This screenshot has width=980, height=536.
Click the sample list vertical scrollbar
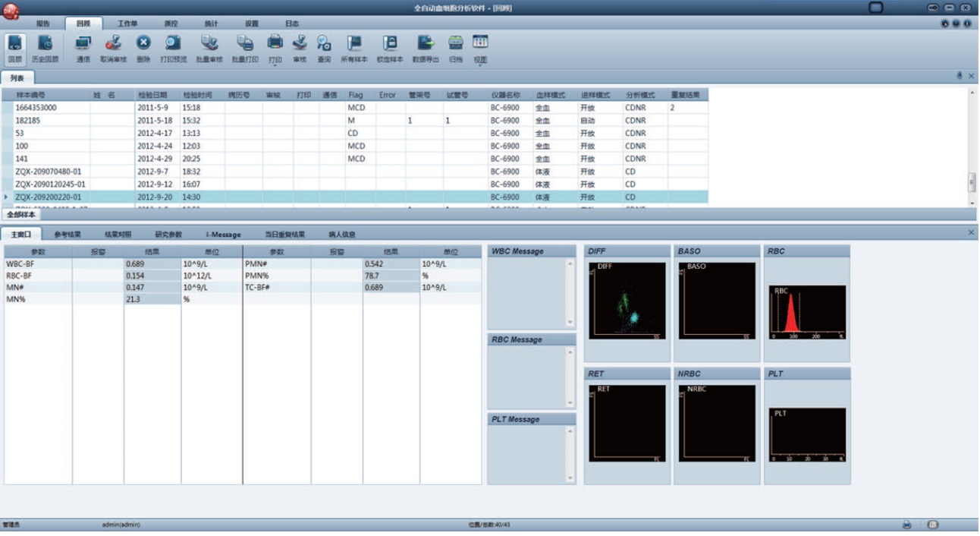[x=972, y=182]
